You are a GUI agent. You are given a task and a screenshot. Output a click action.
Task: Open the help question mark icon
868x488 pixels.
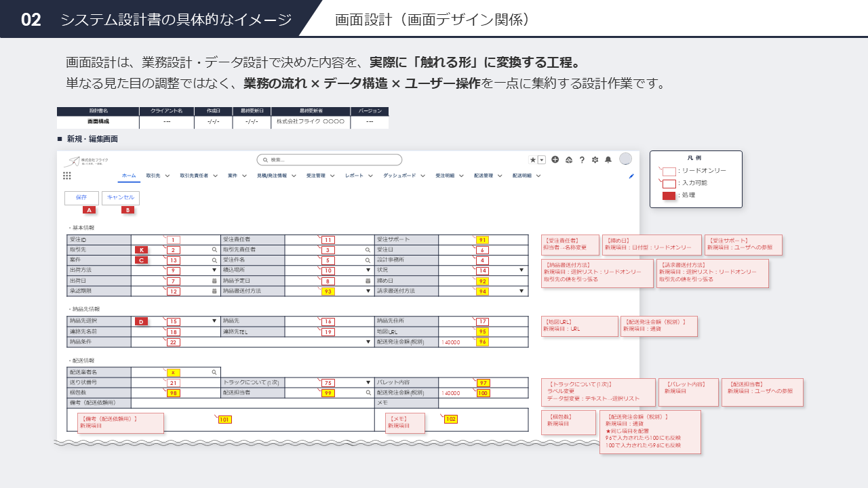tap(582, 160)
